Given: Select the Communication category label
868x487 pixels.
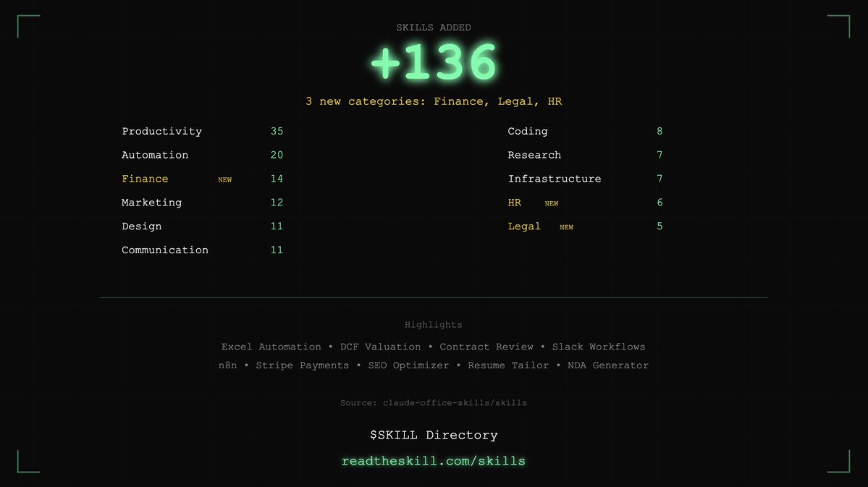Looking at the screenshot, I should tap(165, 250).
